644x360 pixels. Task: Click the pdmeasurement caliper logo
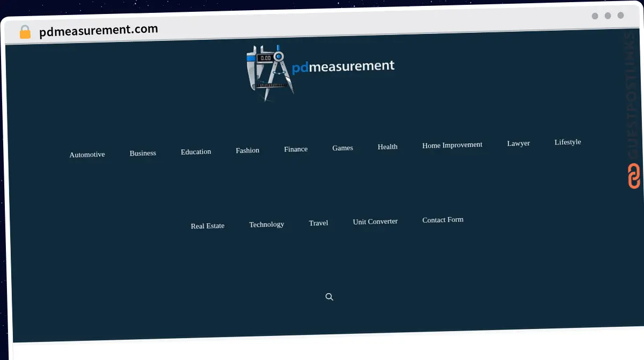click(270, 73)
